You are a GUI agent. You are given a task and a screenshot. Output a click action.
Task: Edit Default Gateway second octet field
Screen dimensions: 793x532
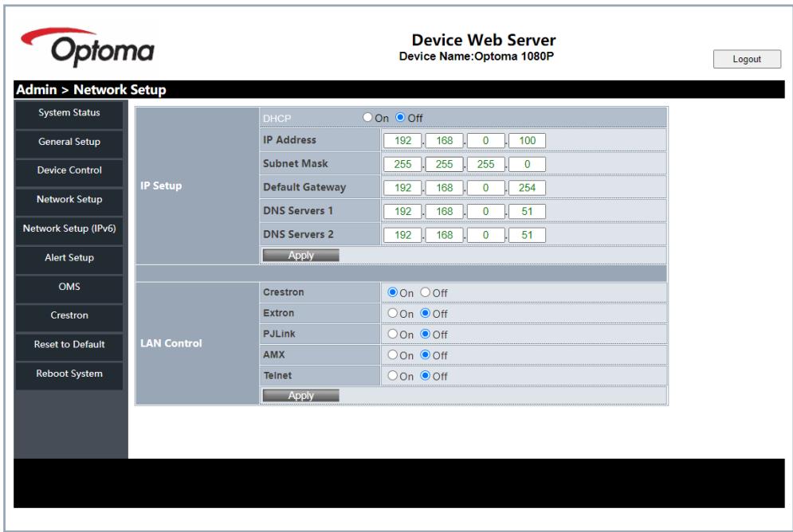[x=444, y=188]
